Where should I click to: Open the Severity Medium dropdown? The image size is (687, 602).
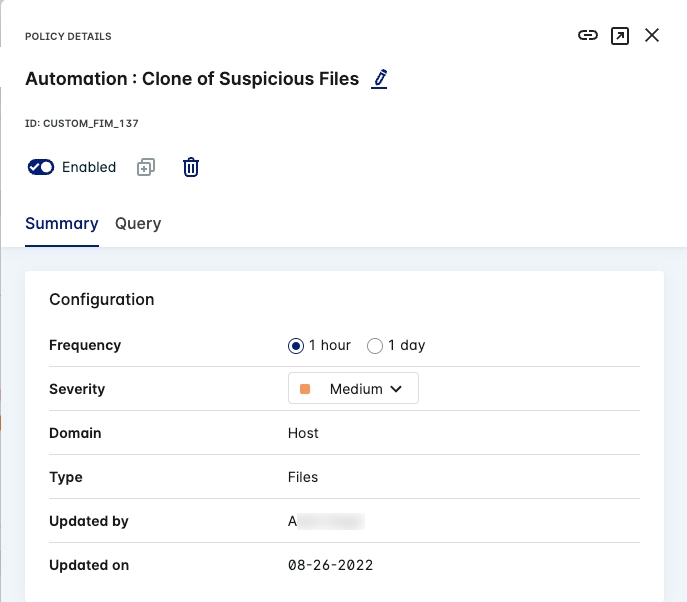[x=353, y=389]
